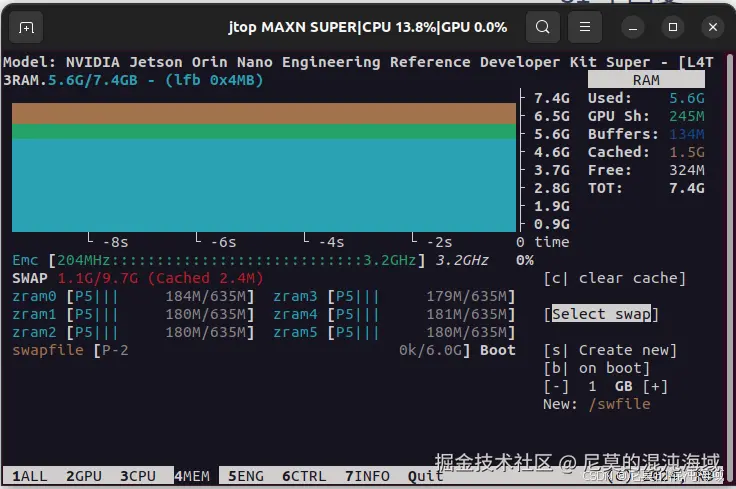Viewport: 736px width, 489px height.
Task: Click the zram0 swap row
Action: tap(133, 296)
